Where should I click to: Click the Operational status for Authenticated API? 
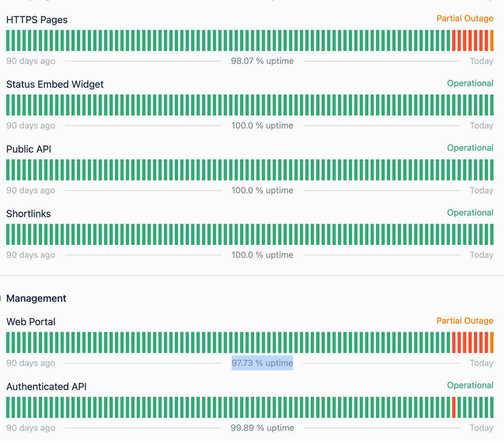click(x=470, y=385)
